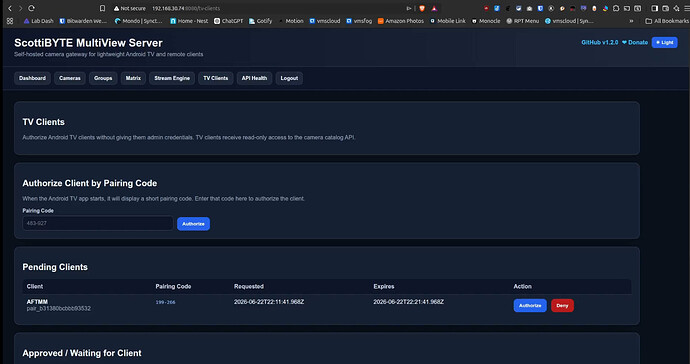Expand the hidden bookmarks chevron
The width and height of the screenshot is (690, 364).
[631, 21]
